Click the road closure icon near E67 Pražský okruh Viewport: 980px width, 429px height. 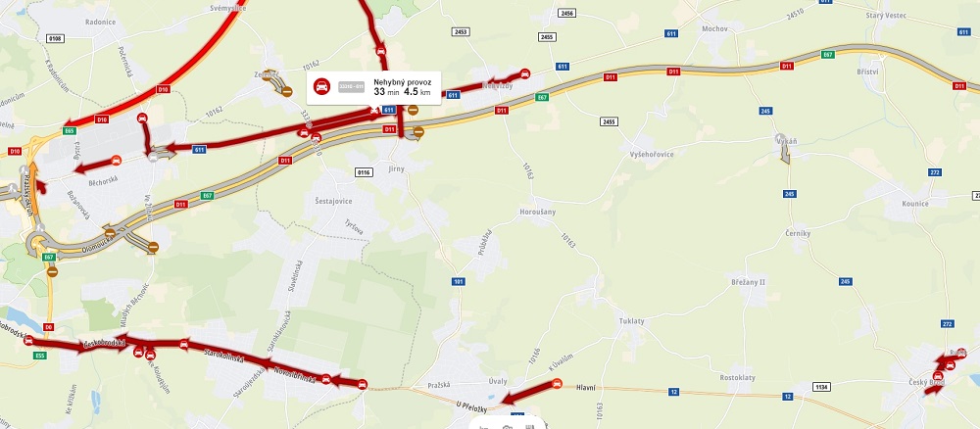point(52,271)
